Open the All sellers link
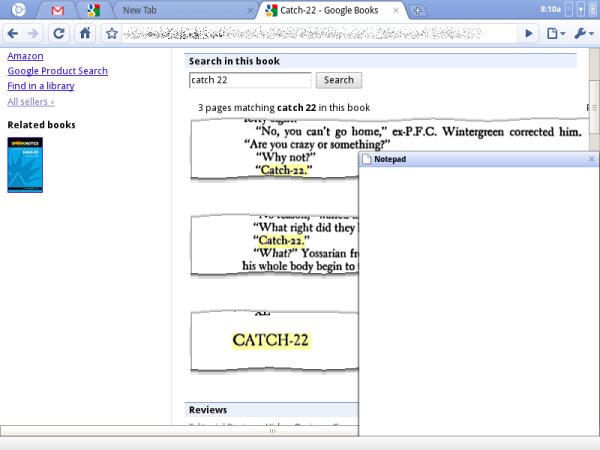 click(x=31, y=102)
